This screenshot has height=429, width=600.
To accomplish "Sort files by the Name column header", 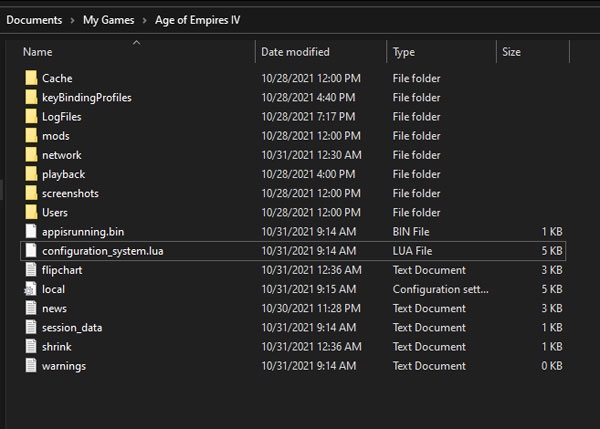I will coord(37,52).
